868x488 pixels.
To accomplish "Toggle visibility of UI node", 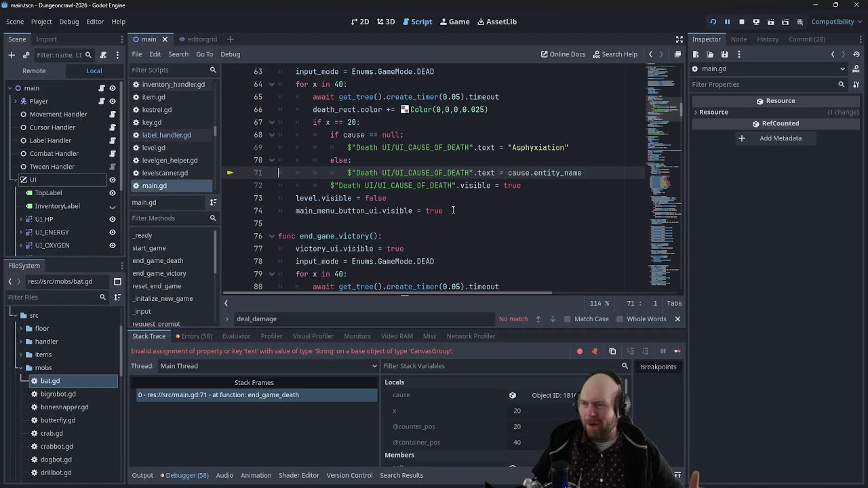I will click(113, 180).
